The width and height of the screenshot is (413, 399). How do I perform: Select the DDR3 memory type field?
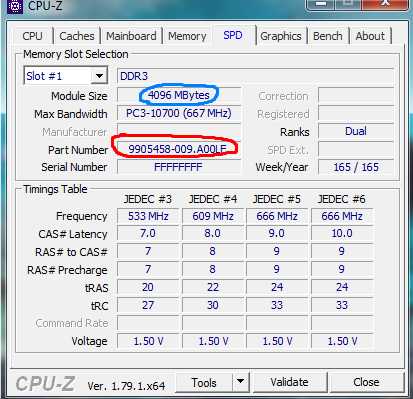tap(255, 76)
